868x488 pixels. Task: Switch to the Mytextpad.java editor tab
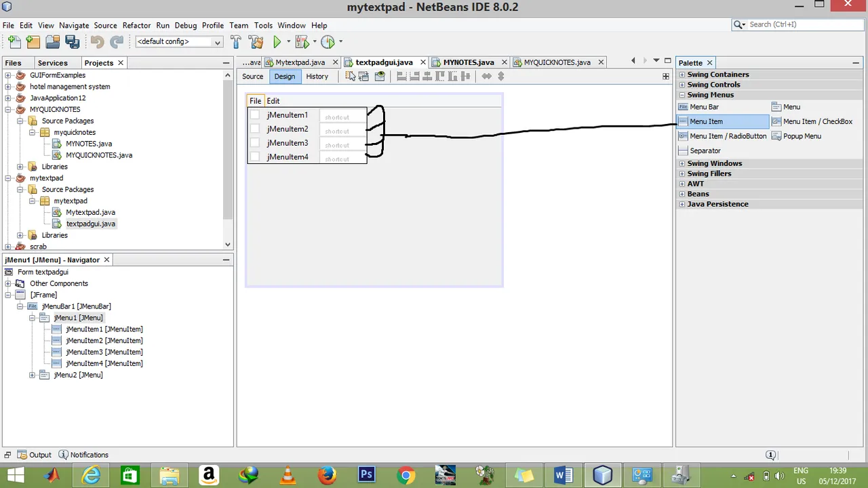(300, 62)
